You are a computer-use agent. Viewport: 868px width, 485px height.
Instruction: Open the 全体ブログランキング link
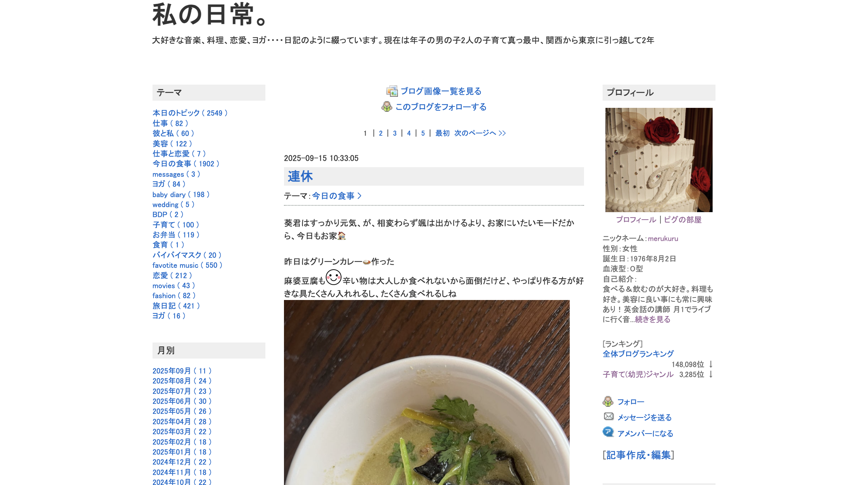638,354
